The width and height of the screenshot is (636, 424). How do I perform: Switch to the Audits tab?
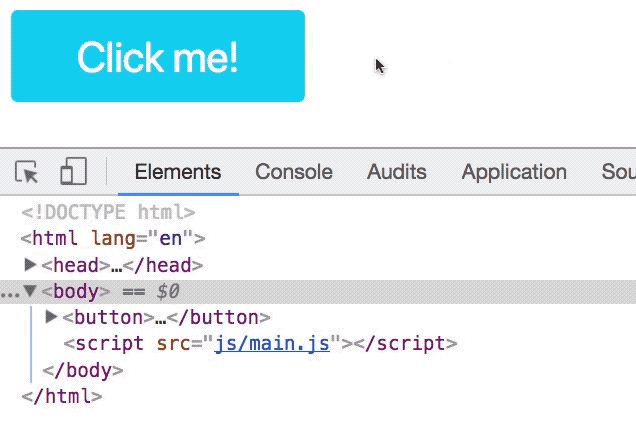pyautogui.click(x=396, y=172)
